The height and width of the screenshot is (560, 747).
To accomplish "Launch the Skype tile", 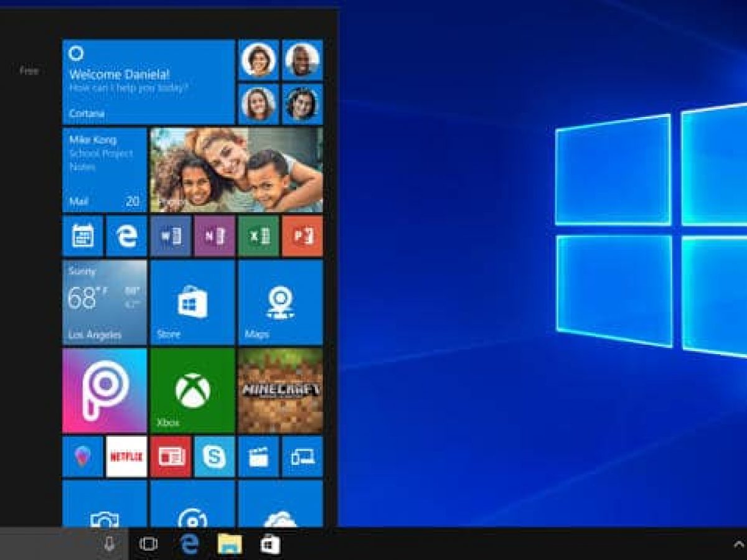I will tap(215, 457).
